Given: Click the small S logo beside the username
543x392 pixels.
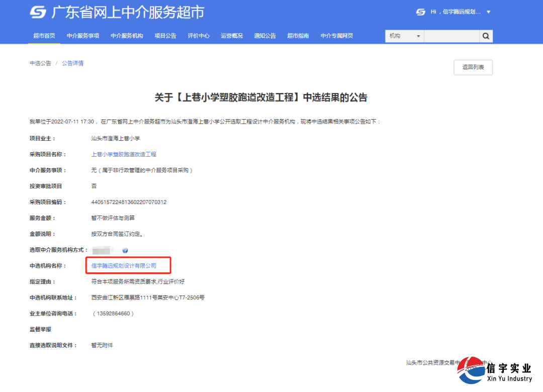Looking at the screenshot, I should (420, 12).
